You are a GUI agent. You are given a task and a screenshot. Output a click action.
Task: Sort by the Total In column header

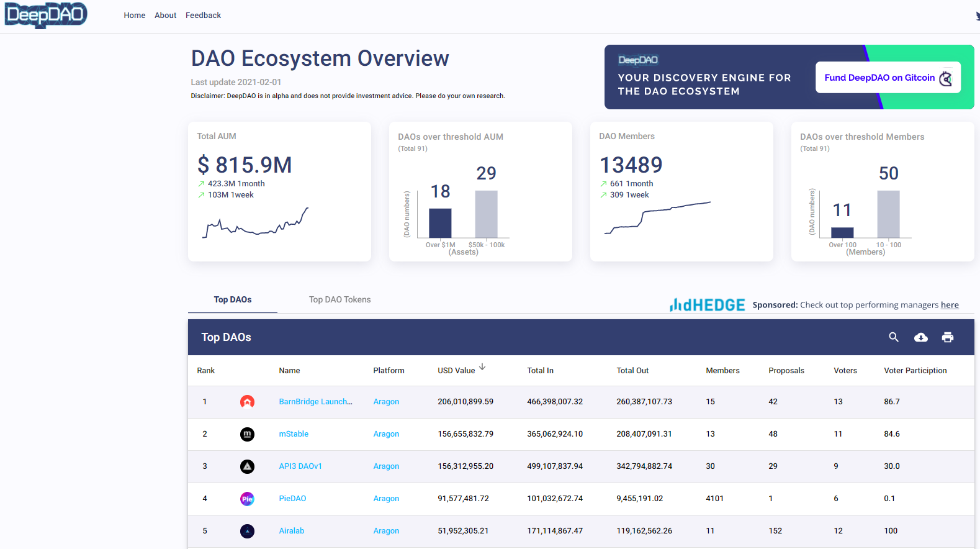(x=540, y=371)
